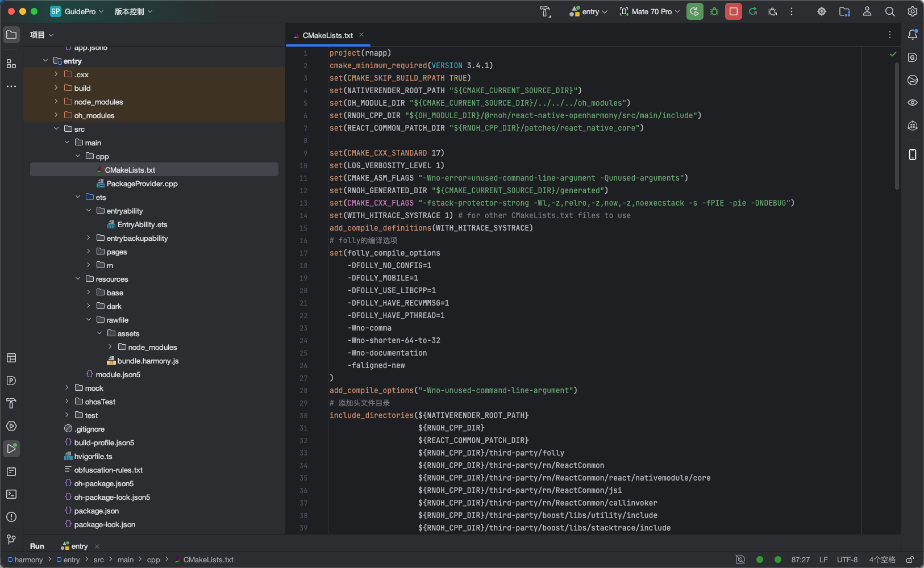
Task: Open the 项目 view dropdown
Action: [x=41, y=35]
